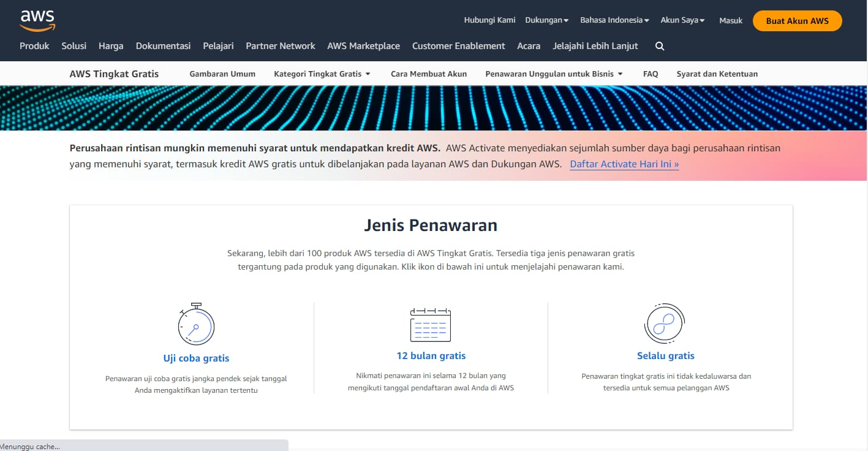Click the Selalu gratis heading link
868x451 pixels.
click(x=665, y=355)
